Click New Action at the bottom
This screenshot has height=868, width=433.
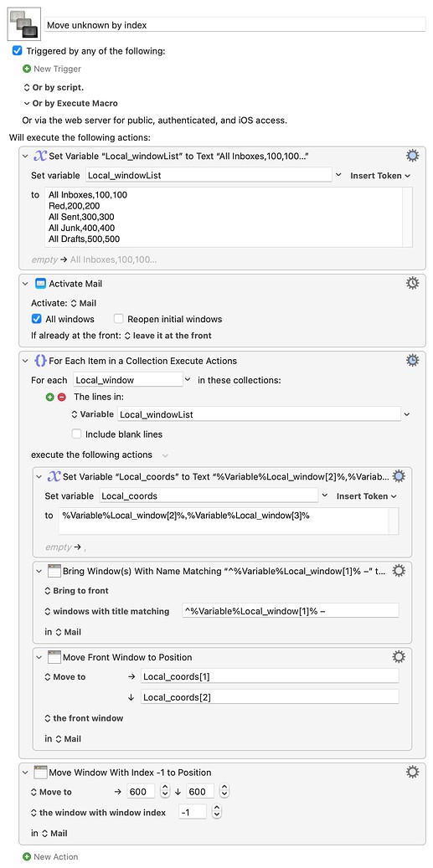click(x=50, y=856)
